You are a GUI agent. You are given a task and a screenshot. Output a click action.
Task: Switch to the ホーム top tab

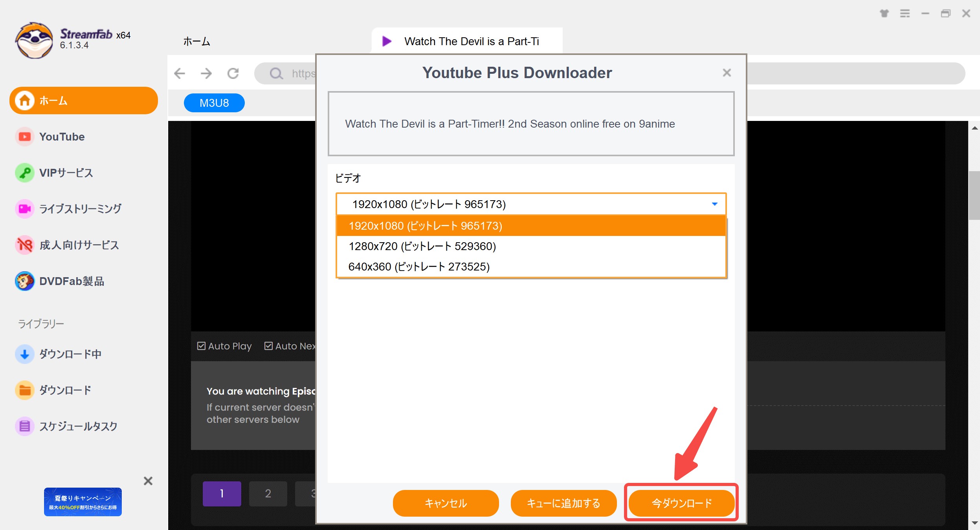point(197,41)
